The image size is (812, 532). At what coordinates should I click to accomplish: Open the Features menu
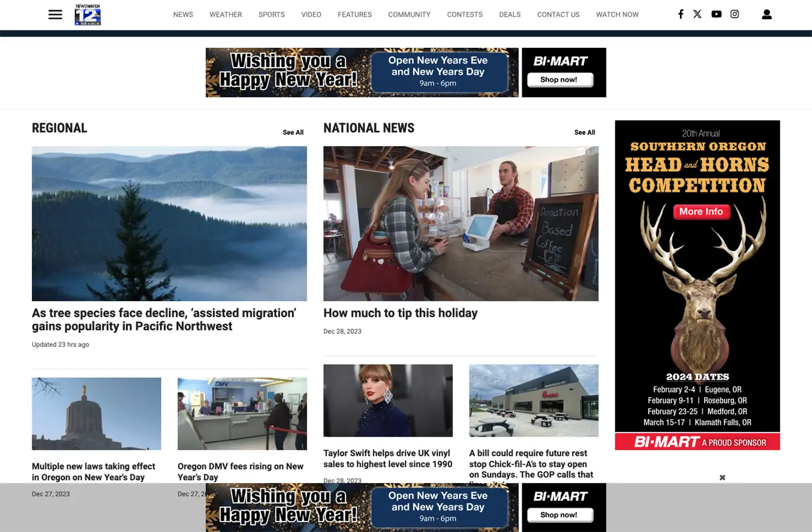pos(355,14)
